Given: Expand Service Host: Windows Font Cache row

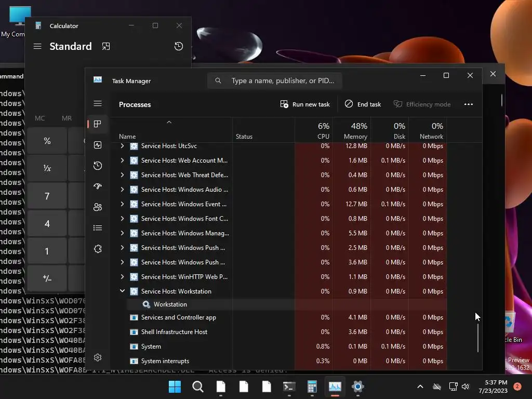Looking at the screenshot, I should tap(122, 219).
